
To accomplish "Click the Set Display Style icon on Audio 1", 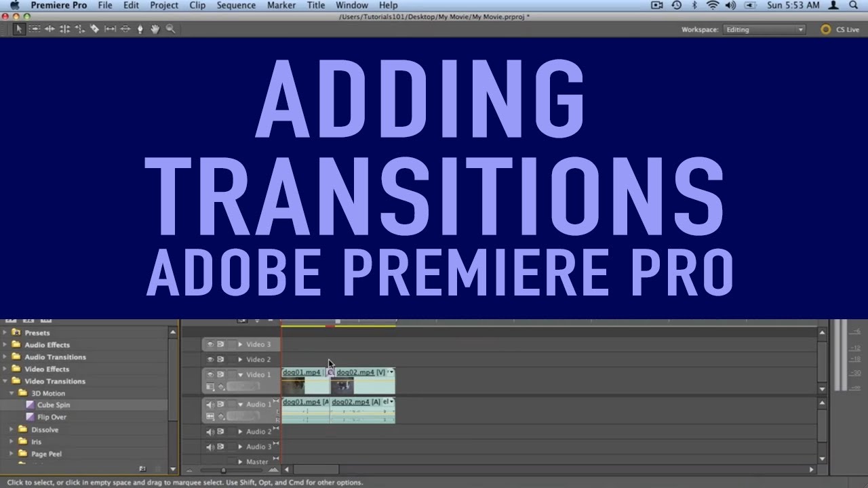I will [x=210, y=416].
